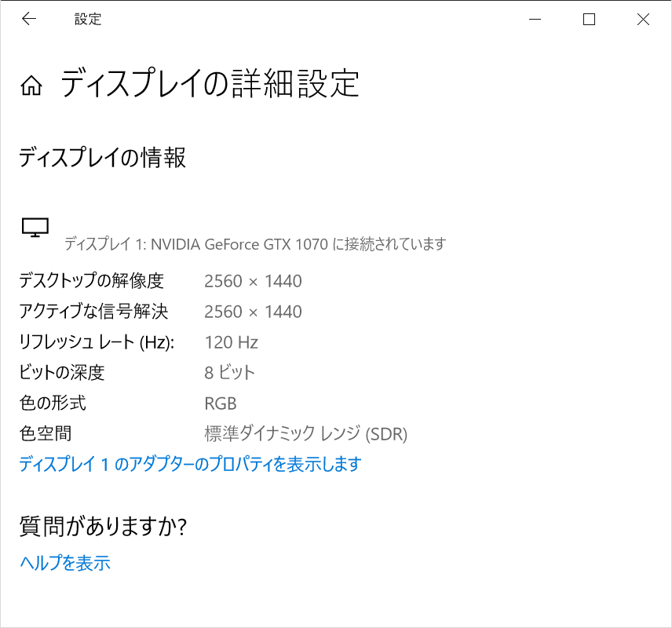Click the 2560 × 1440 desktop resolution value
Image resolution: width=672 pixels, height=628 pixels.
click(253, 281)
